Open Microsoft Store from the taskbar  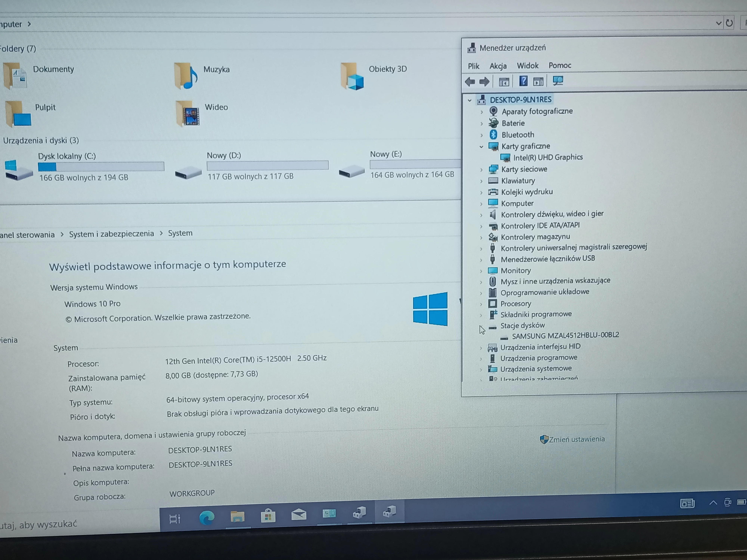268,516
